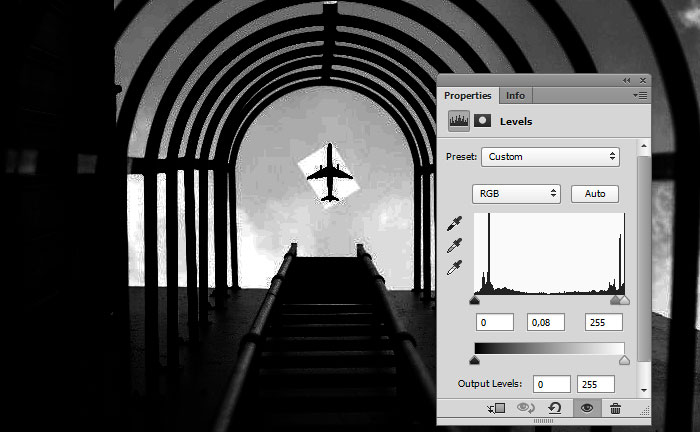Click the Auto button
This screenshot has width=700, height=432.
coord(595,194)
